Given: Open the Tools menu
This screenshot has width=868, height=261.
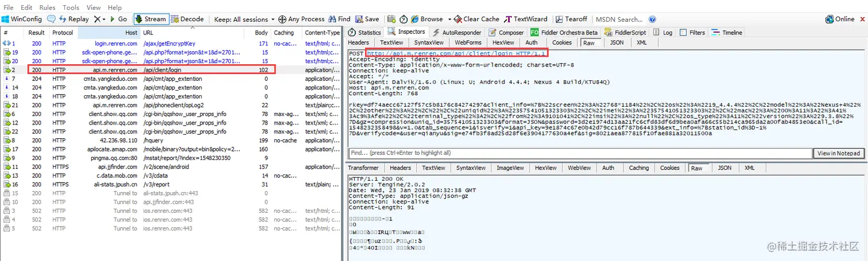Looking at the screenshot, I should (x=71, y=7).
